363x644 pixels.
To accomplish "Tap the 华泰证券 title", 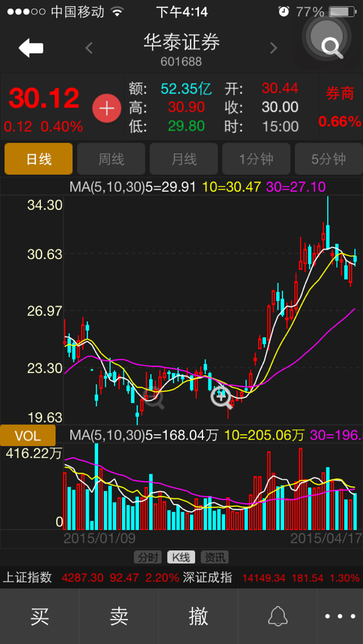I will coord(181,42).
